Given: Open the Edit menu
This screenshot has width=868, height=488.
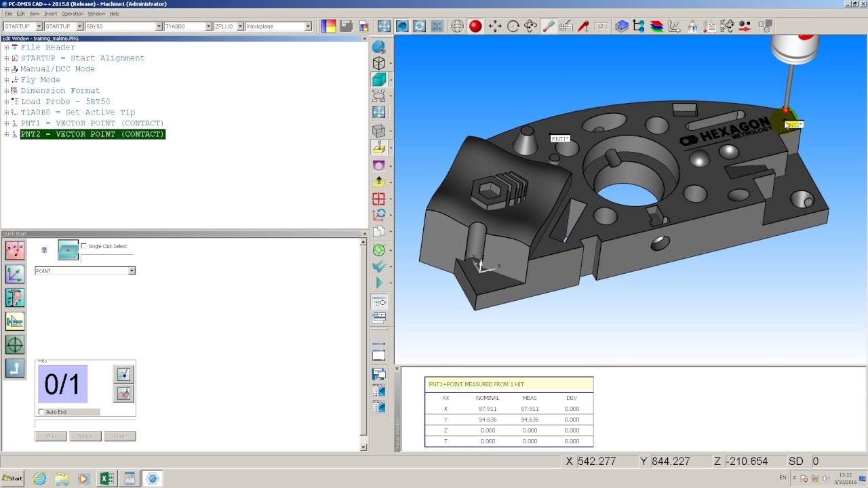Looking at the screenshot, I should 21,14.
